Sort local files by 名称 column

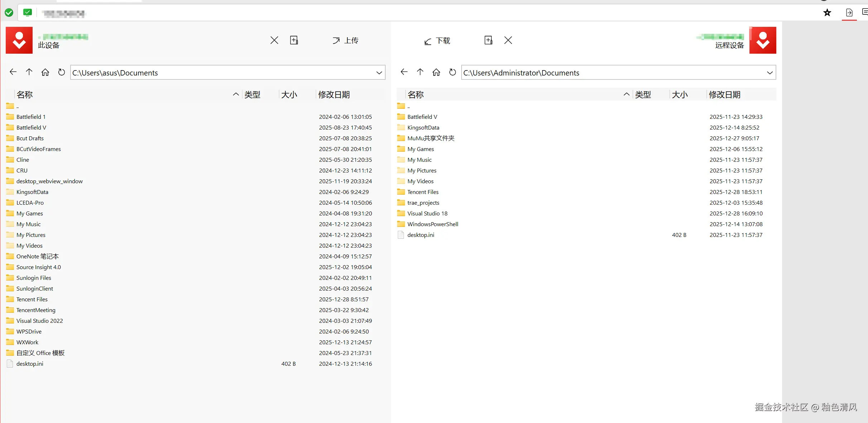[24, 94]
